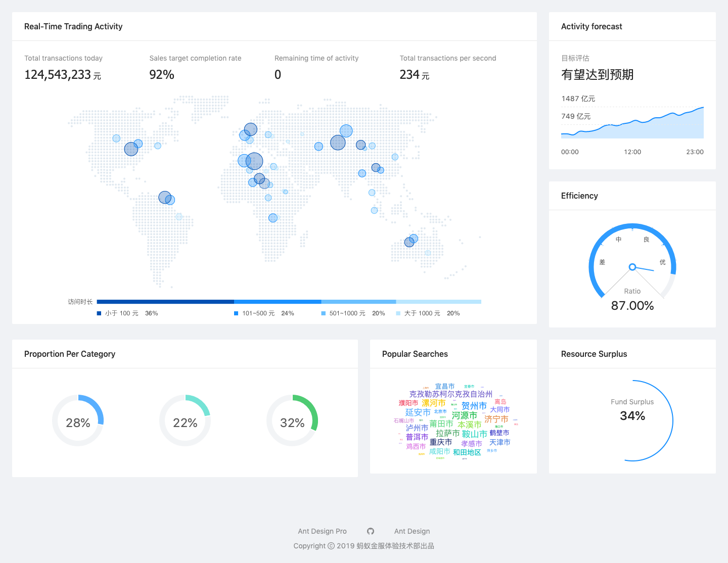Click the 目标评估 label
728x563 pixels.
click(575, 58)
